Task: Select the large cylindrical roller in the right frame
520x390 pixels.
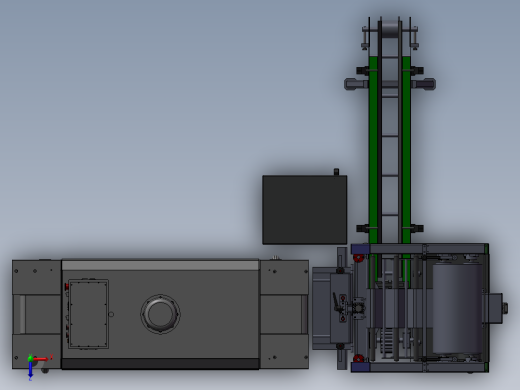Action: (457, 308)
